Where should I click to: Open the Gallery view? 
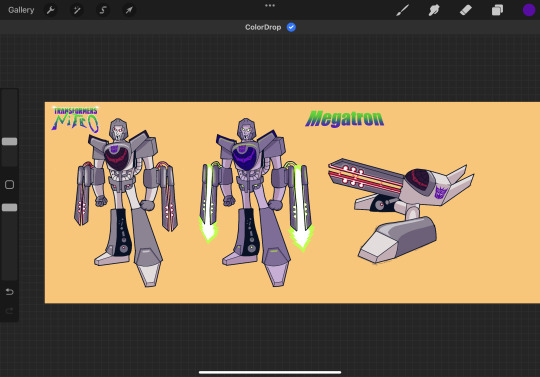(x=21, y=10)
